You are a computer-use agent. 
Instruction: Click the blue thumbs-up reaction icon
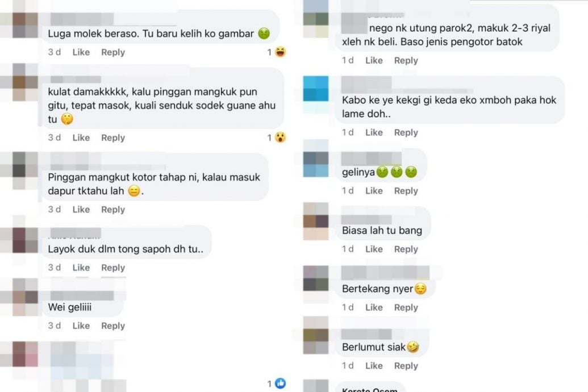point(281,383)
